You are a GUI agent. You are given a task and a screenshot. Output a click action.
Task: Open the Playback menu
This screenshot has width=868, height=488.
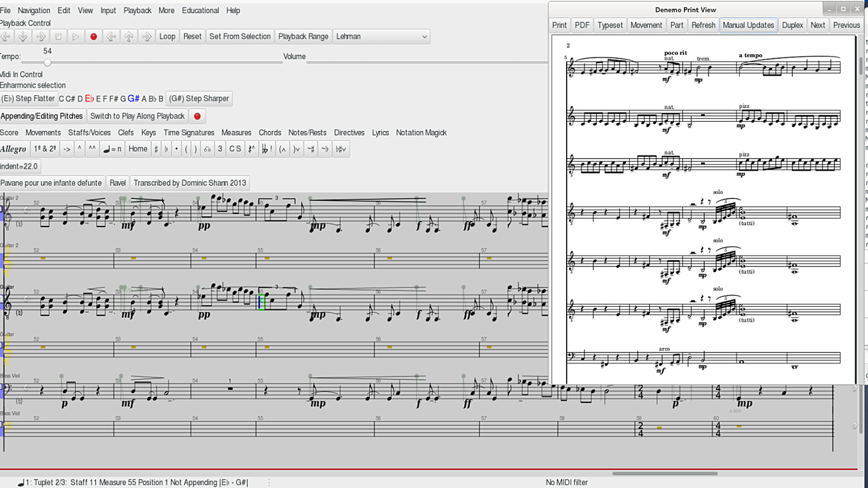(137, 10)
